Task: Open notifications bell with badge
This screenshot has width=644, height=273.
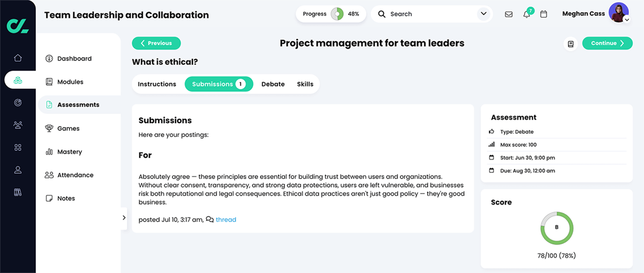Action: (527, 14)
